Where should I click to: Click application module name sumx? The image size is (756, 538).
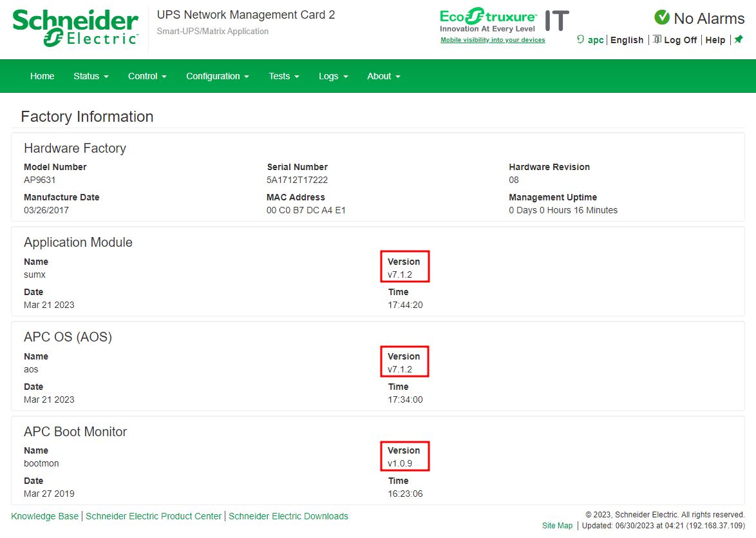click(x=35, y=274)
